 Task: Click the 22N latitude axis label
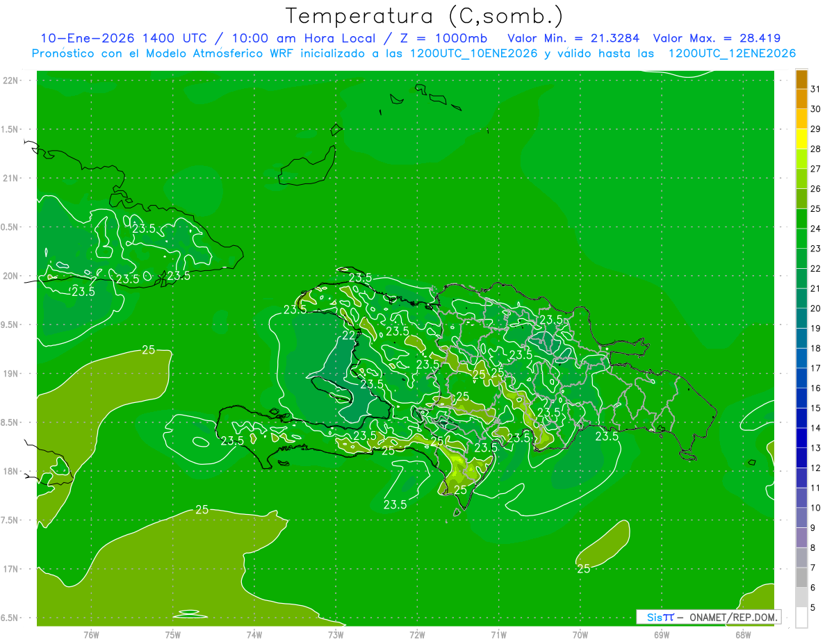click(10, 80)
